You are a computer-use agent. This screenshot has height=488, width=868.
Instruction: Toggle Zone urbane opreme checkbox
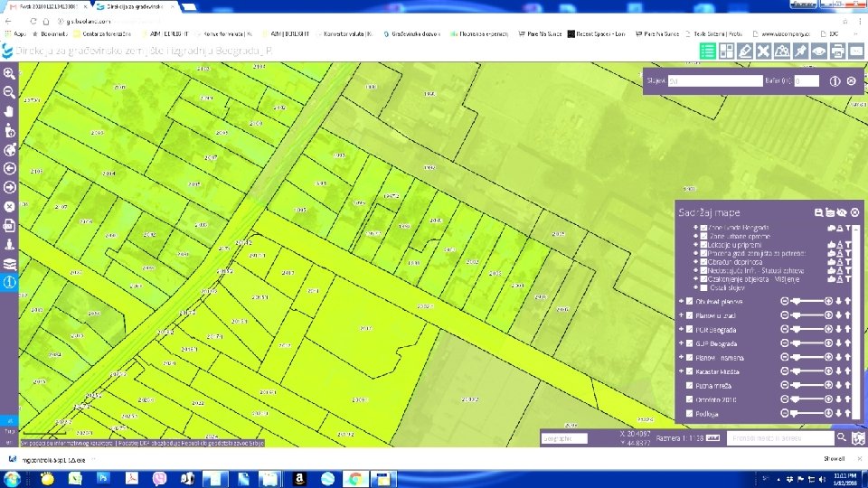[703, 236]
